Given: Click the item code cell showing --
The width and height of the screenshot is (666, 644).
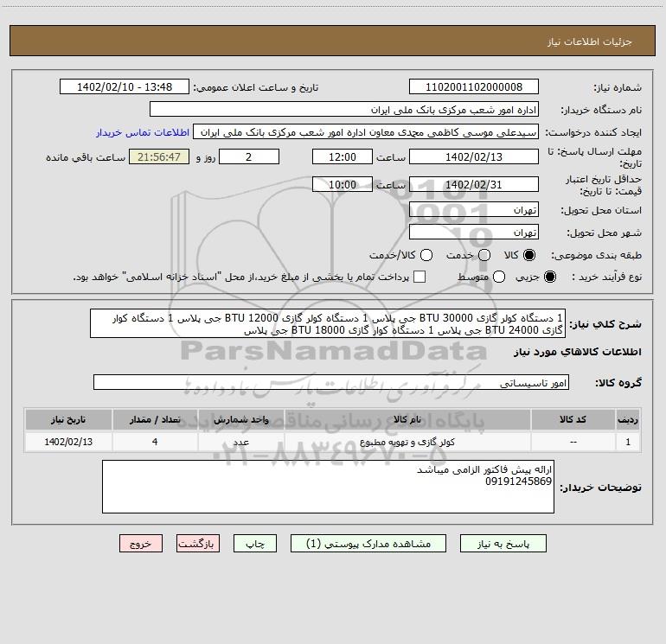Looking at the screenshot, I should pos(573,442).
